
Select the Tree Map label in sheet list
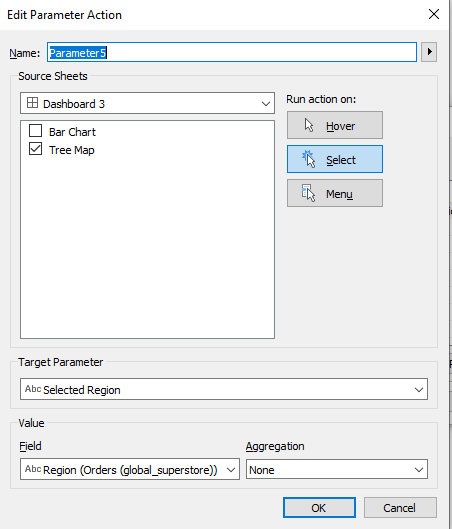tap(72, 150)
